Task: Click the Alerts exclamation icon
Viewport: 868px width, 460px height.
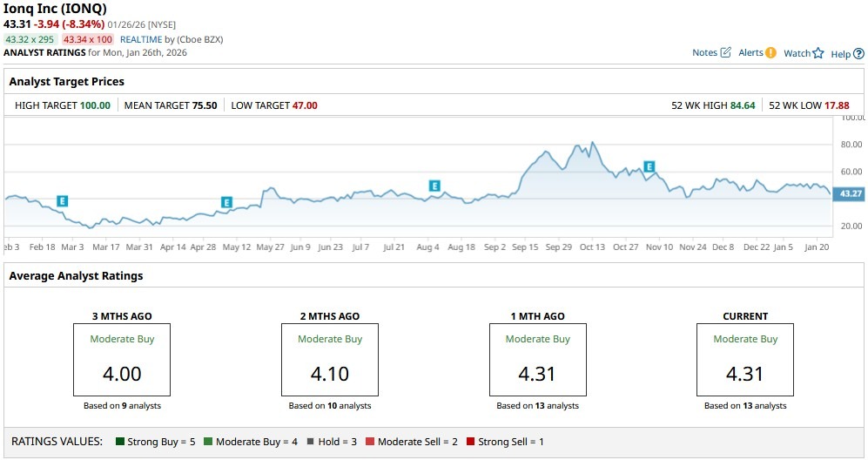Action: pos(770,52)
